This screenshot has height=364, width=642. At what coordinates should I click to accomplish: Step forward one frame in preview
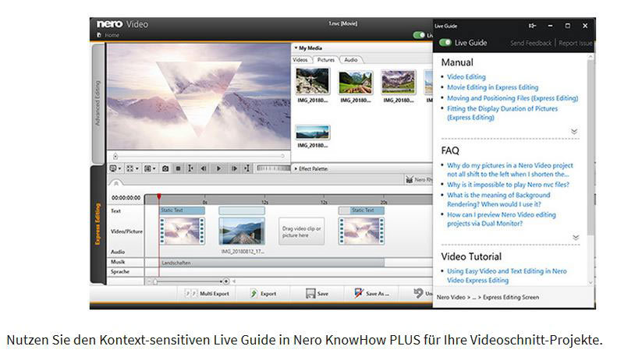[234, 168]
